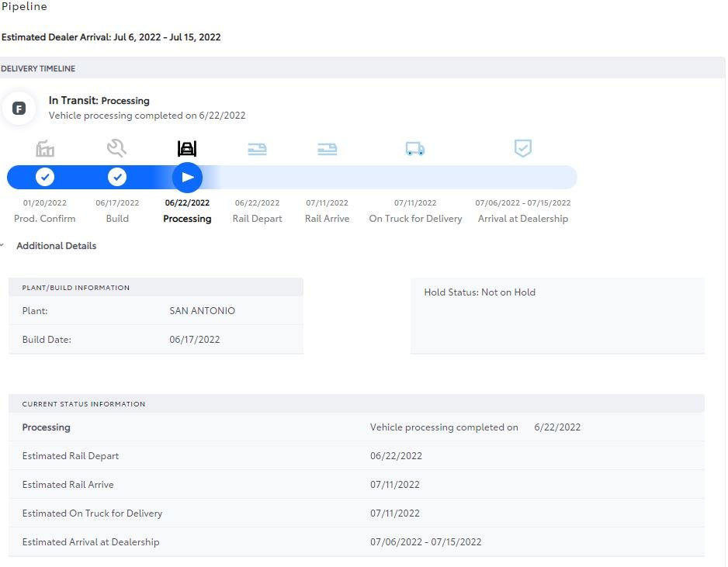Viewport: 728px width, 567px height.
Task: Click the SAN ANTONIO plant value
Action: [202, 311]
